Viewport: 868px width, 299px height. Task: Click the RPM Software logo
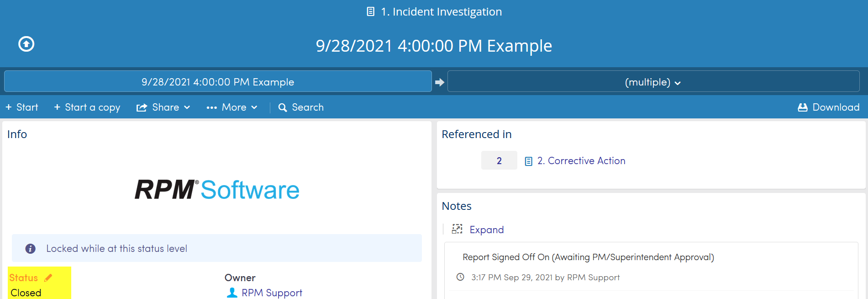pos(217,190)
